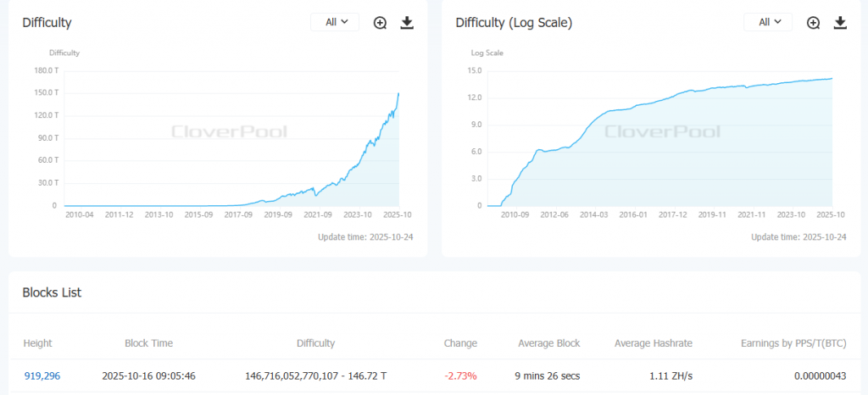Screen dimensions: 868x395
Task: Click the 2017-09 label on Difficulty chart
Action: click(x=240, y=215)
